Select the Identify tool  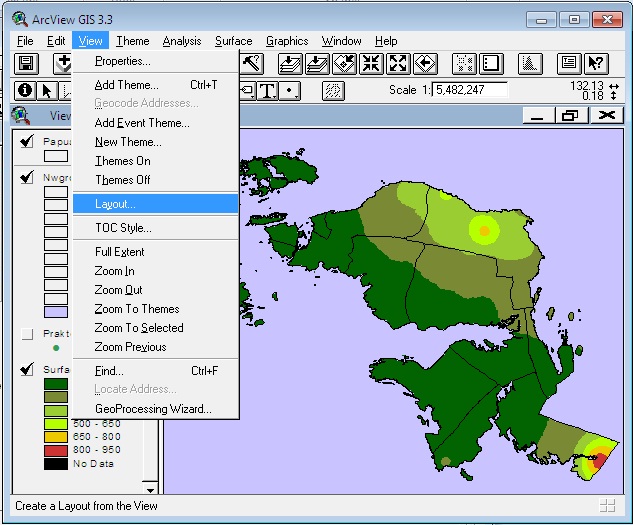pos(25,90)
